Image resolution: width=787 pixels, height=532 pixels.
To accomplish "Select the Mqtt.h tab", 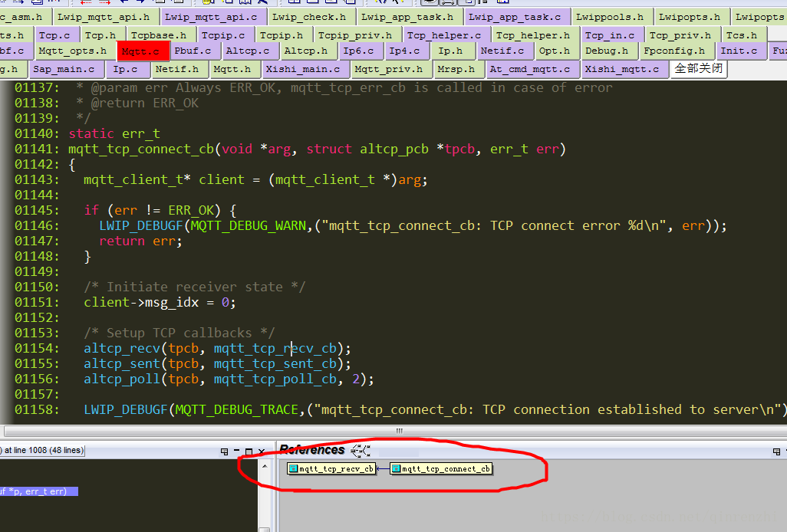I will [x=235, y=69].
